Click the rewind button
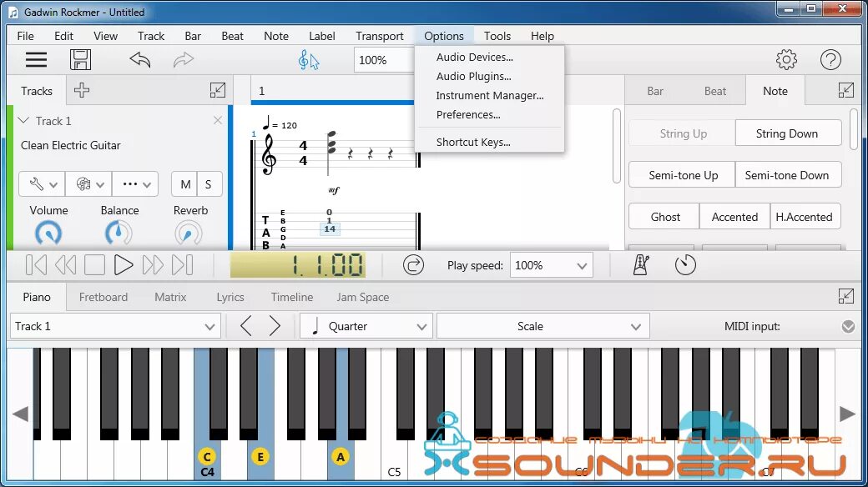This screenshot has width=868, height=487. coord(65,265)
